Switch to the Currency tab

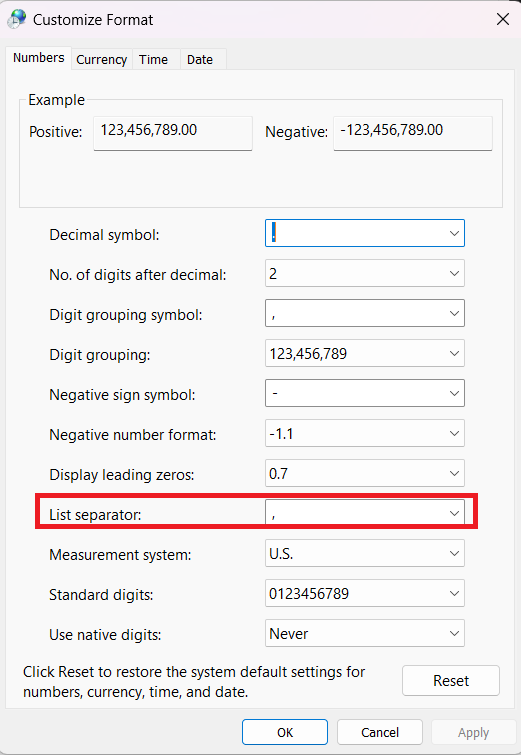click(x=102, y=59)
